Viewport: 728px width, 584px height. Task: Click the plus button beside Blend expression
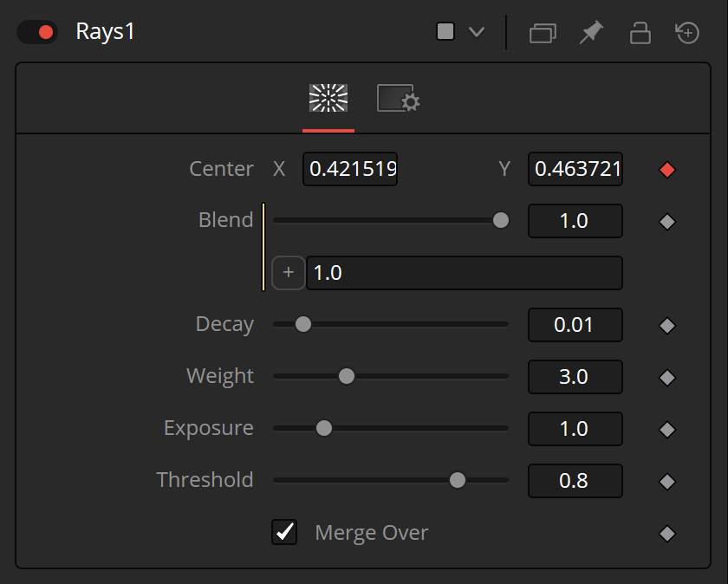tap(289, 272)
